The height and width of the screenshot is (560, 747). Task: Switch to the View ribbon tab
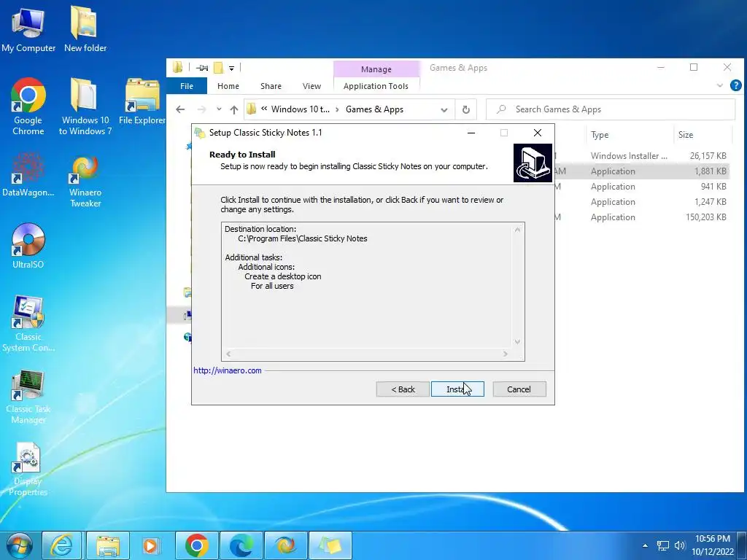[x=311, y=86]
